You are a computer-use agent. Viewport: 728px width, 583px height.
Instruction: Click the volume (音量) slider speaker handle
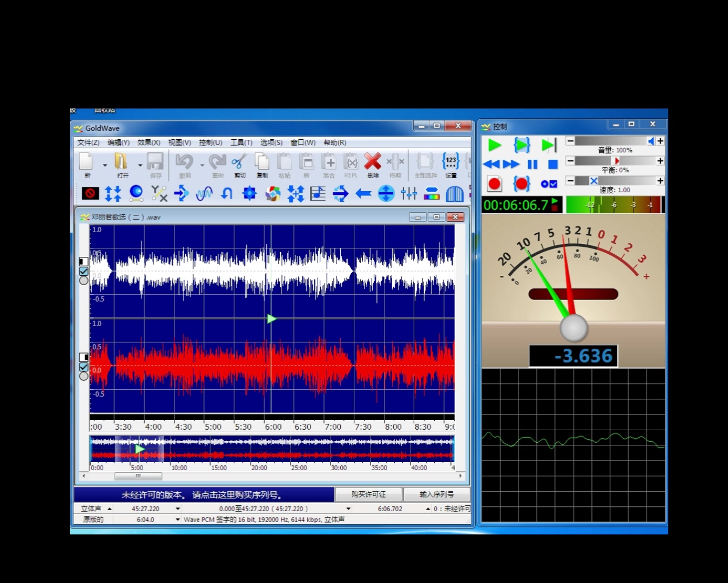coord(651,141)
